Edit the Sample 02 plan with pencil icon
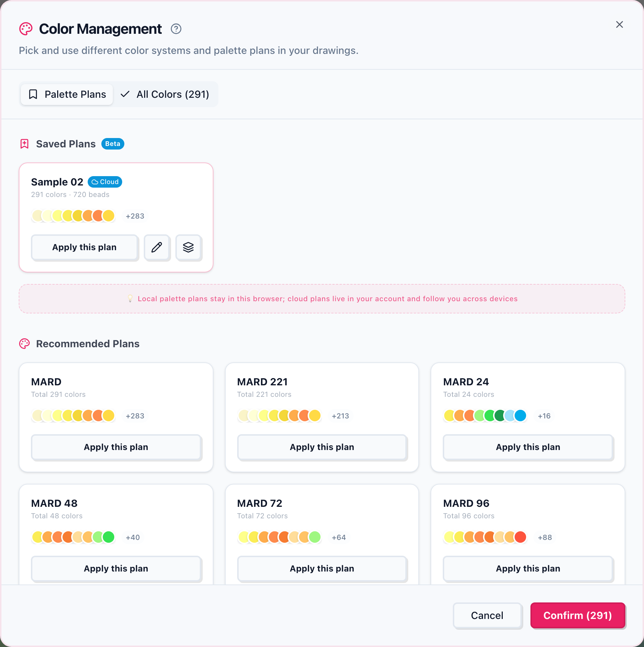This screenshot has height=647, width=644. 157,247
